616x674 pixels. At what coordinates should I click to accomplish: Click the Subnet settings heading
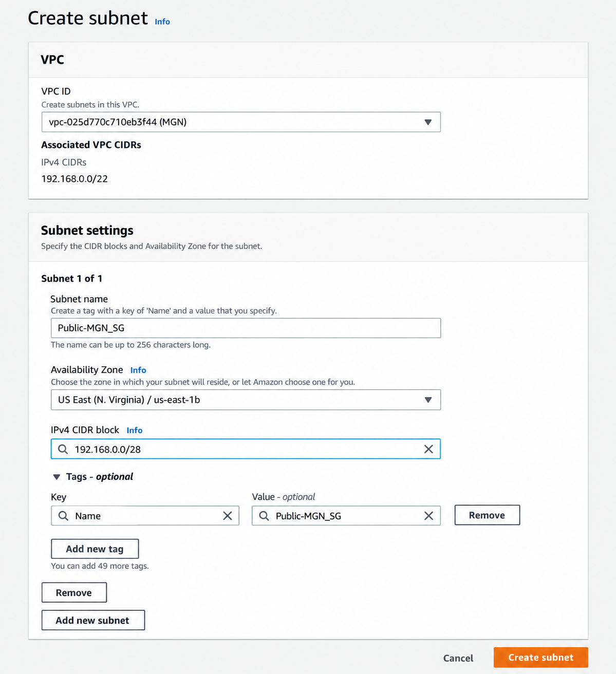[x=87, y=230]
